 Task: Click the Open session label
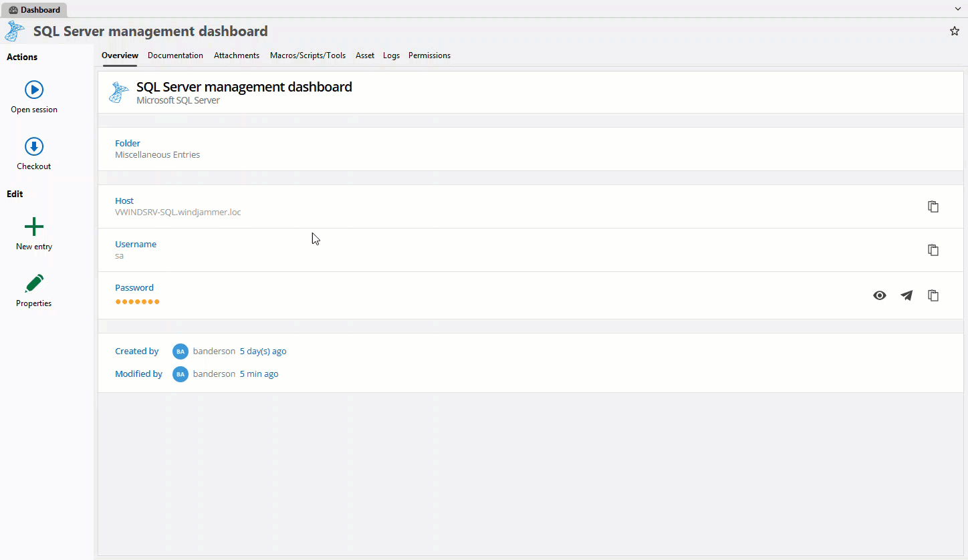[x=34, y=110]
